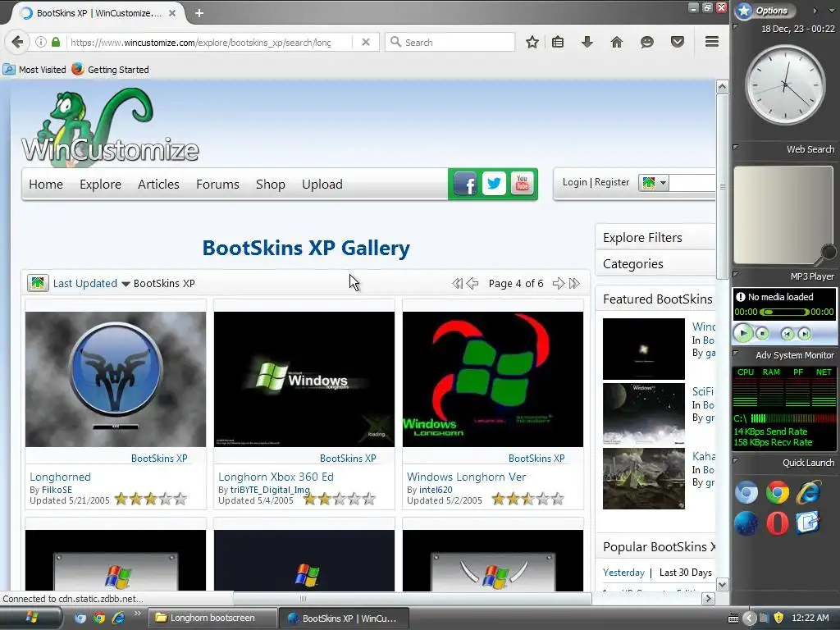This screenshot has height=630, width=840.
Task: Open the Firefox hamburger menu
Action: pyautogui.click(x=712, y=42)
